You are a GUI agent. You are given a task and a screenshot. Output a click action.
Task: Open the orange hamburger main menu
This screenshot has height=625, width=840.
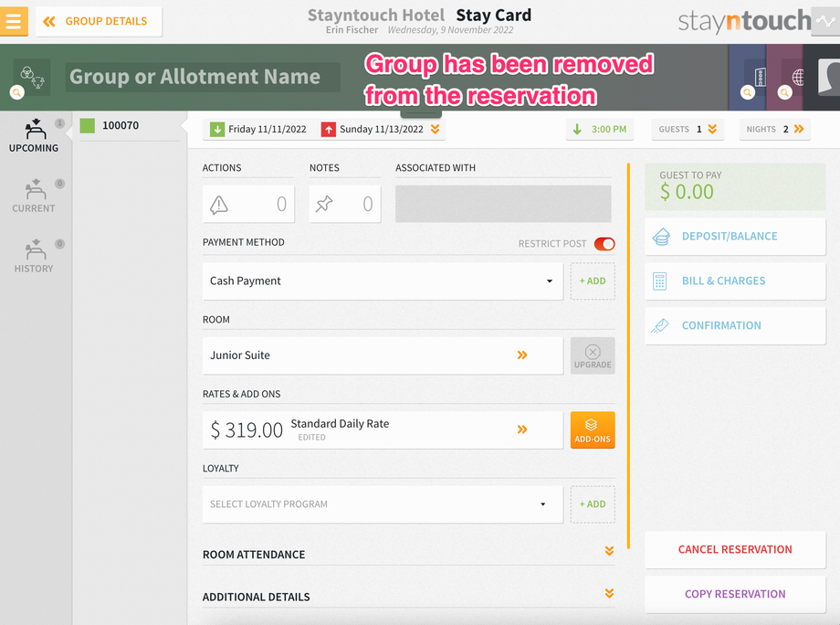pyautogui.click(x=14, y=21)
